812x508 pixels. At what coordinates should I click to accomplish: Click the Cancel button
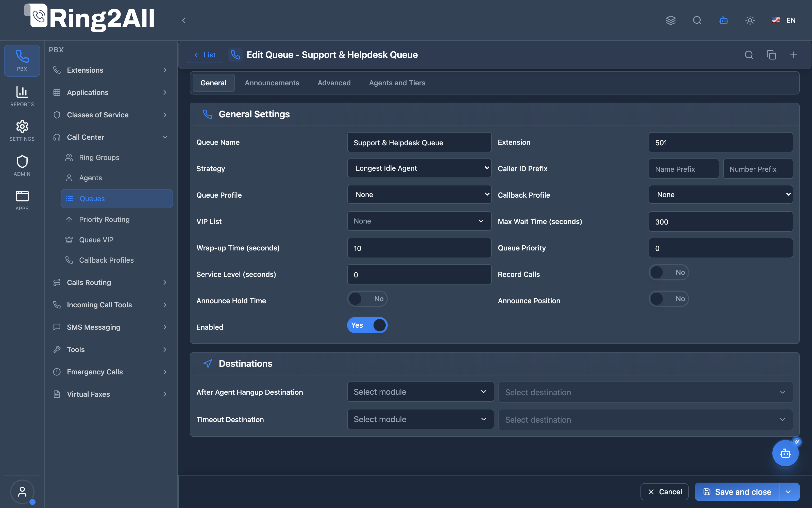point(664,492)
